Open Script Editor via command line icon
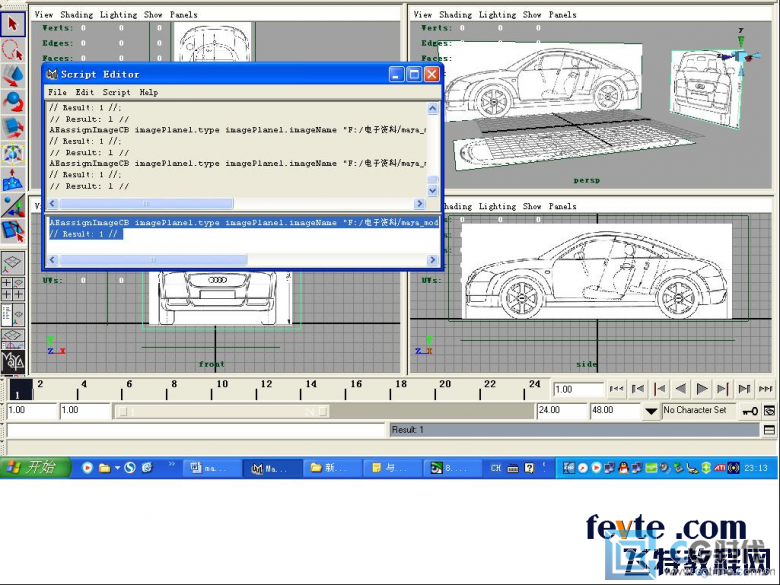Viewport: 780px width, 585px height. click(769, 430)
